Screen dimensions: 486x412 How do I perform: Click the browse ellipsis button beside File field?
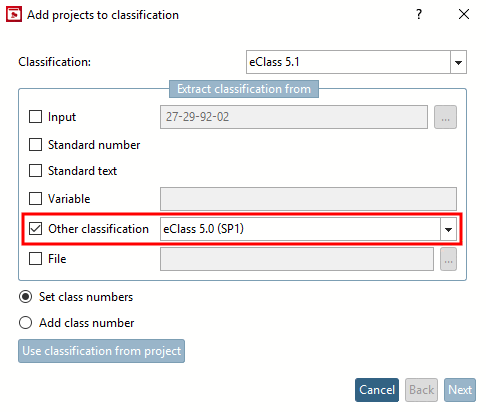point(448,259)
